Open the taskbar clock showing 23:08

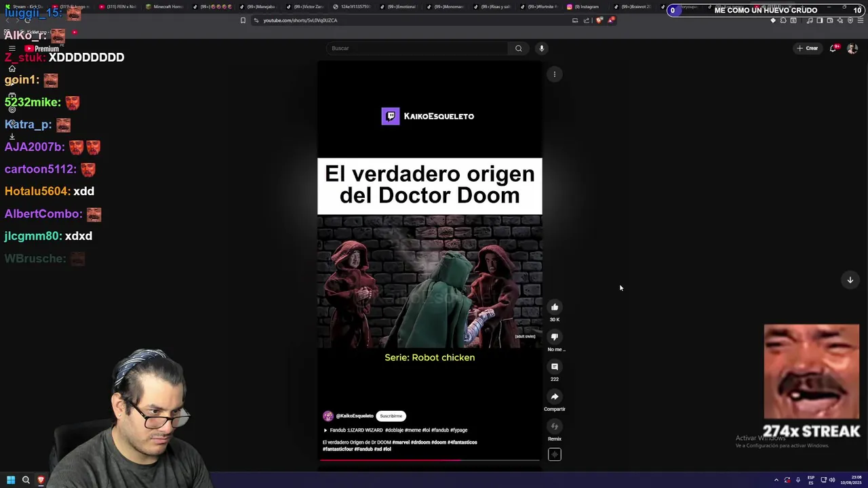coord(851,480)
